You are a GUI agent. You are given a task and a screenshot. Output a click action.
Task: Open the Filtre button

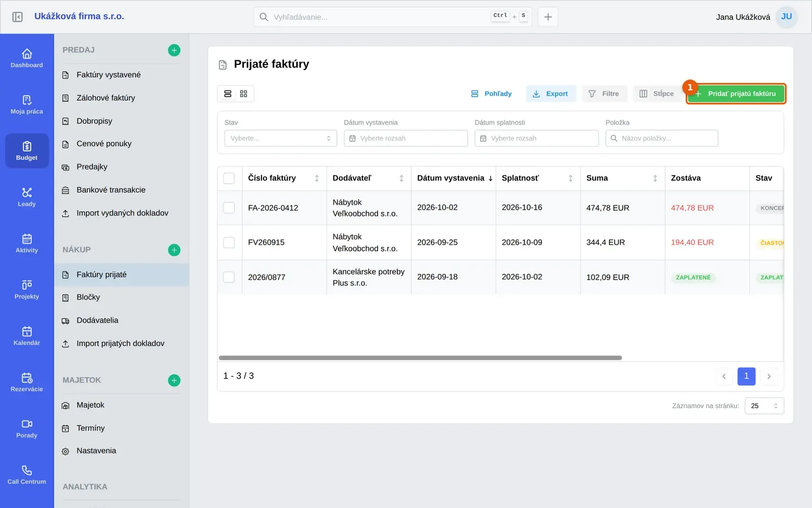click(x=604, y=93)
